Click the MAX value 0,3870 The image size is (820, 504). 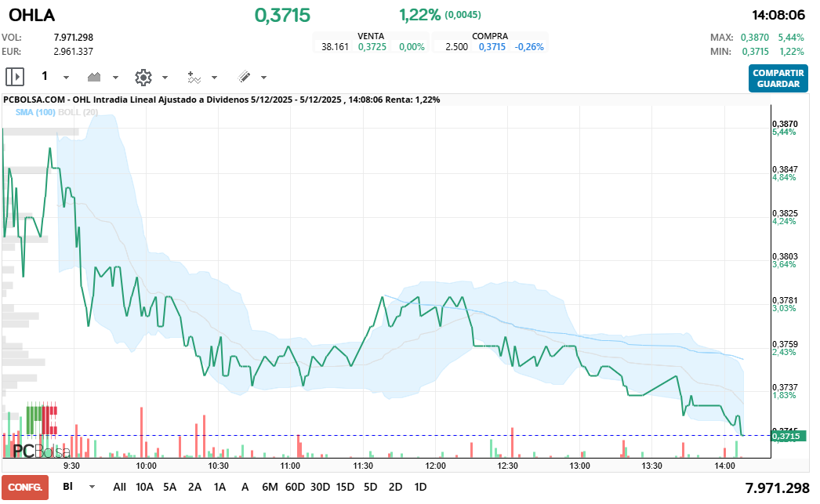(755, 37)
